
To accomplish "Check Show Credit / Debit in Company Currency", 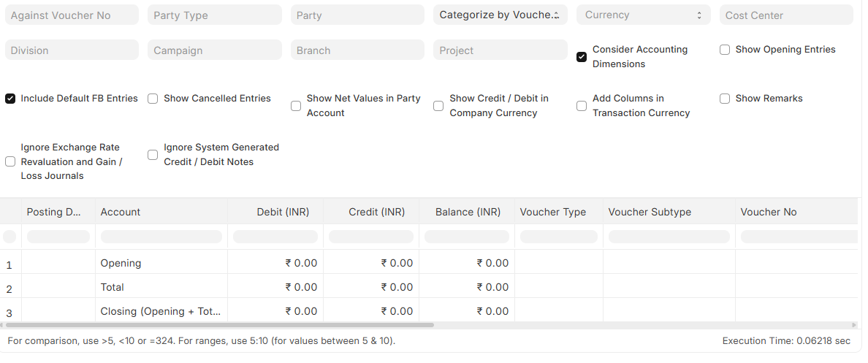I will coord(438,106).
